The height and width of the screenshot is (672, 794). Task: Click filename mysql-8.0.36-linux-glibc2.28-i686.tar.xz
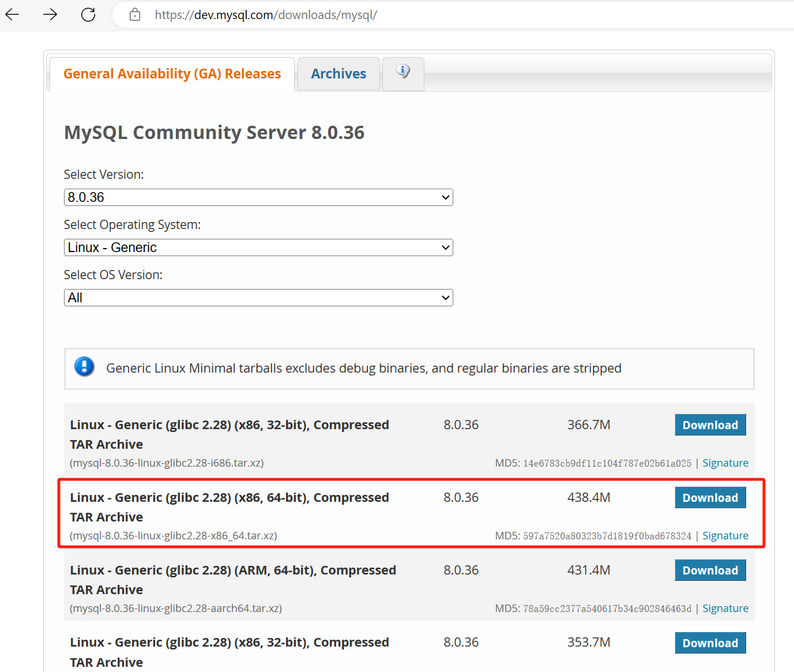point(167,463)
